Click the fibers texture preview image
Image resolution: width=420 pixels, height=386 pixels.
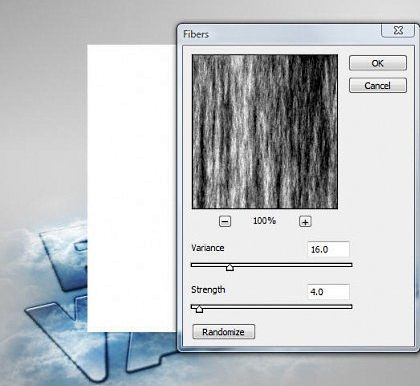(x=265, y=132)
